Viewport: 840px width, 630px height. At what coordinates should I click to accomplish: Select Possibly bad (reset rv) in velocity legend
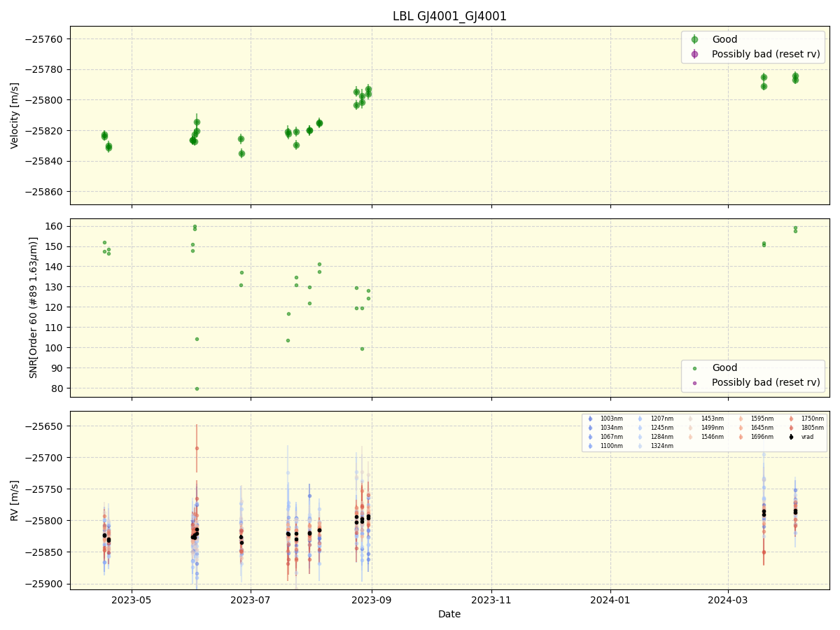pyautogui.click(x=766, y=54)
